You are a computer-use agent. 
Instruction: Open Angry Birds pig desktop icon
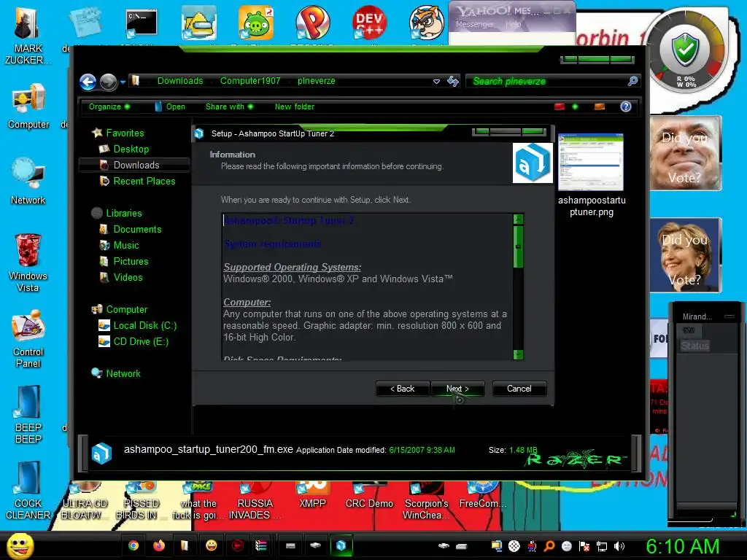[256, 23]
